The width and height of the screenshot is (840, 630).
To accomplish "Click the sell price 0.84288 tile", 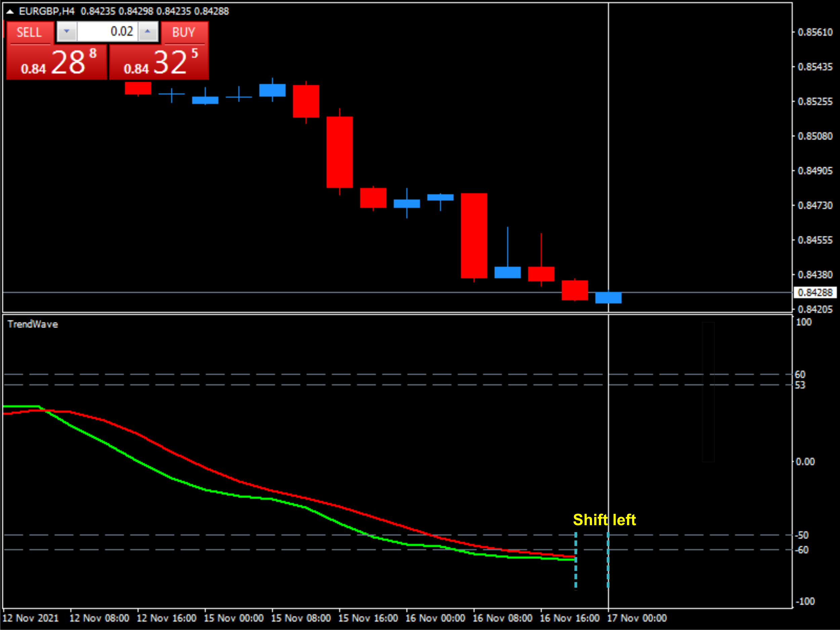I will [x=57, y=62].
